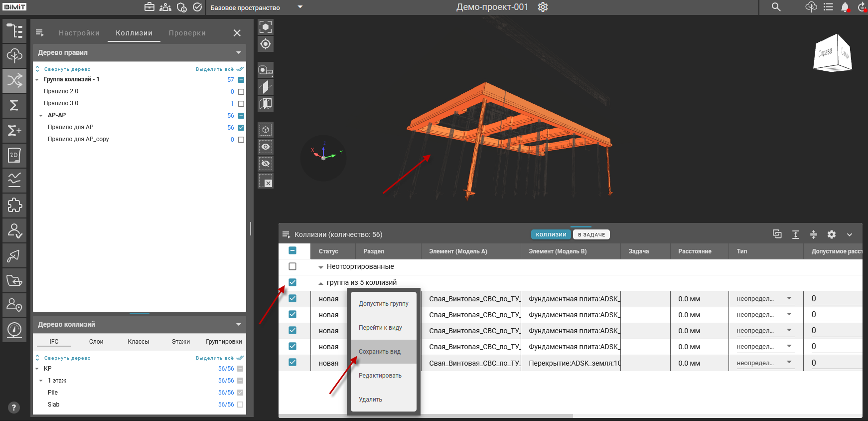Click the eye show-elements viewport icon
Viewport: 868px width, 421px height.
coord(266,147)
